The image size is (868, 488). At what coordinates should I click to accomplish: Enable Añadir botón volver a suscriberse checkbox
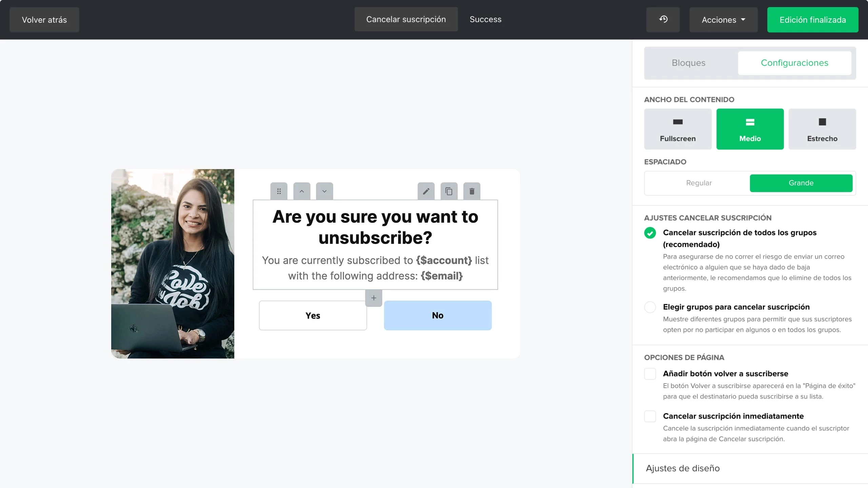coord(650,374)
